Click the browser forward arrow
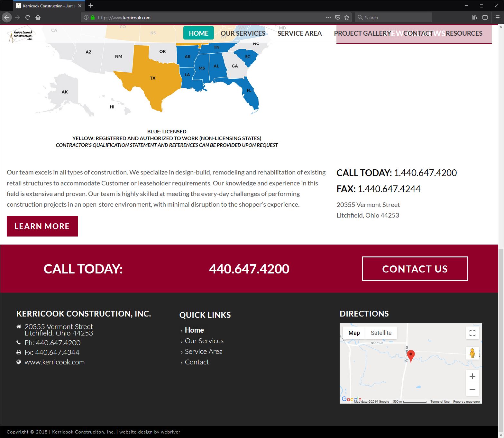 (17, 17)
